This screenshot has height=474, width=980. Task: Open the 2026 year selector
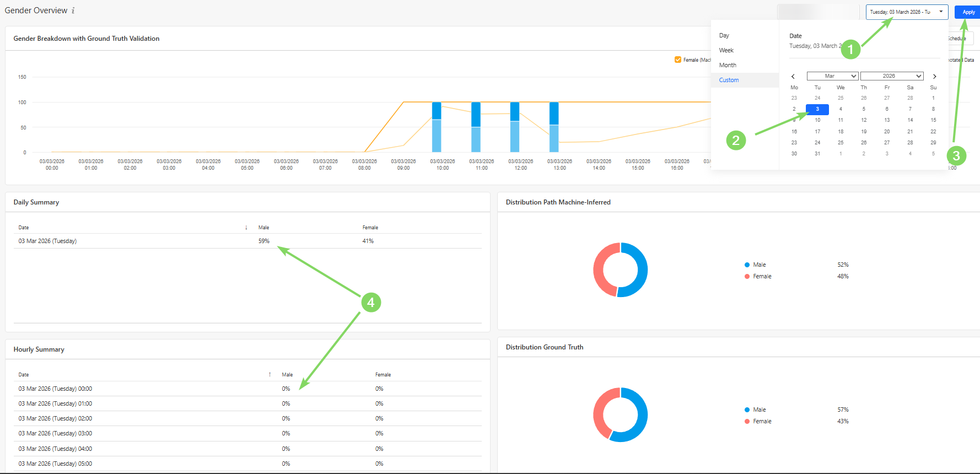coord(891,76)
